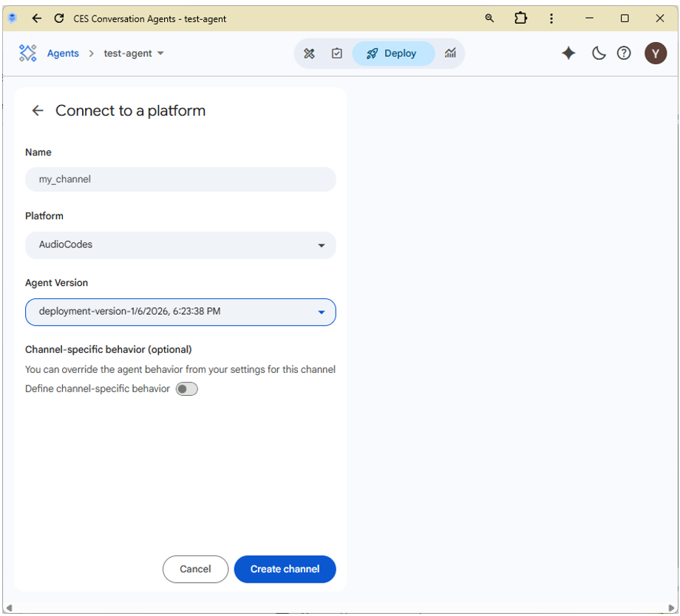Open the Platform dropdown showing AudioCodes
Viewport: 680px width, 616px height.
tap(180, 245)
